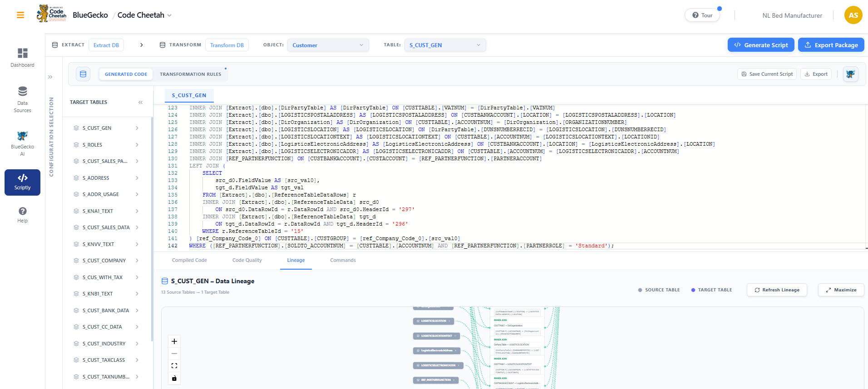Zoom in on the lineage diagram
868x389 pixels.
pyautogui.click(x=174, y=341)
